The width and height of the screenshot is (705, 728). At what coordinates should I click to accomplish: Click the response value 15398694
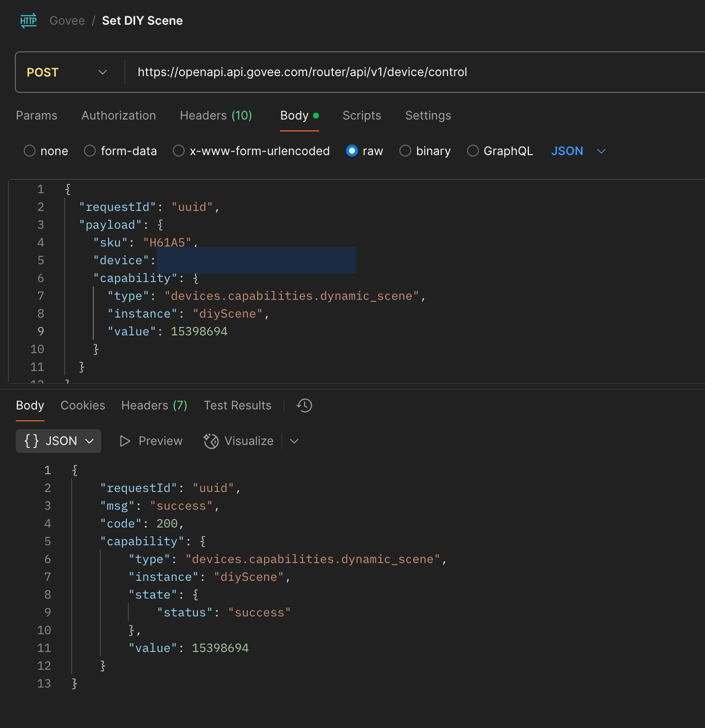click(220, 648)
